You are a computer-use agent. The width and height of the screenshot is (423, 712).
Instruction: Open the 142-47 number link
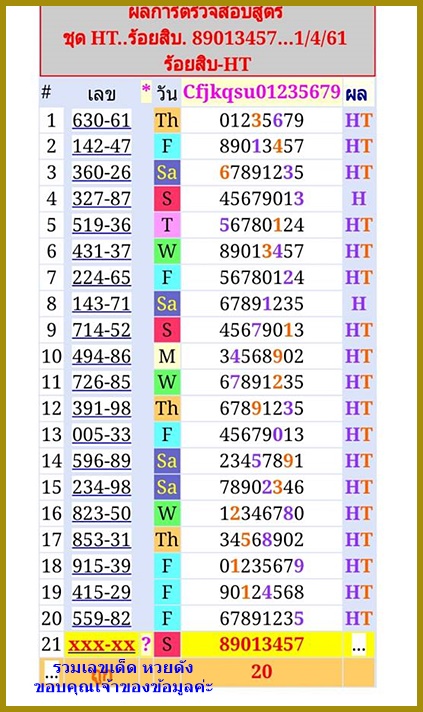[102, 147]
